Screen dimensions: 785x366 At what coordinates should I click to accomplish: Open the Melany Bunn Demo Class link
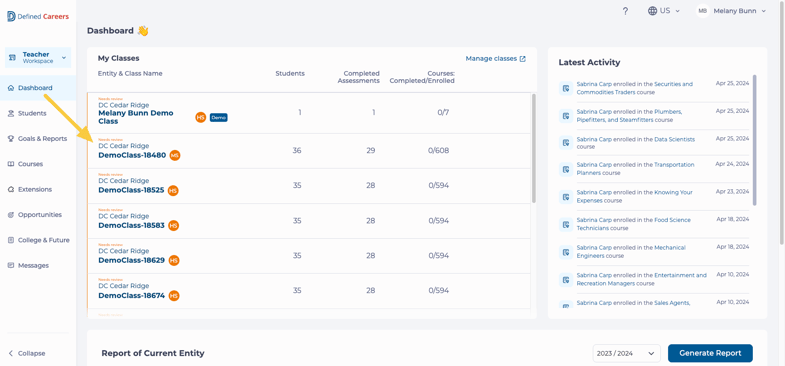point(136,117)
